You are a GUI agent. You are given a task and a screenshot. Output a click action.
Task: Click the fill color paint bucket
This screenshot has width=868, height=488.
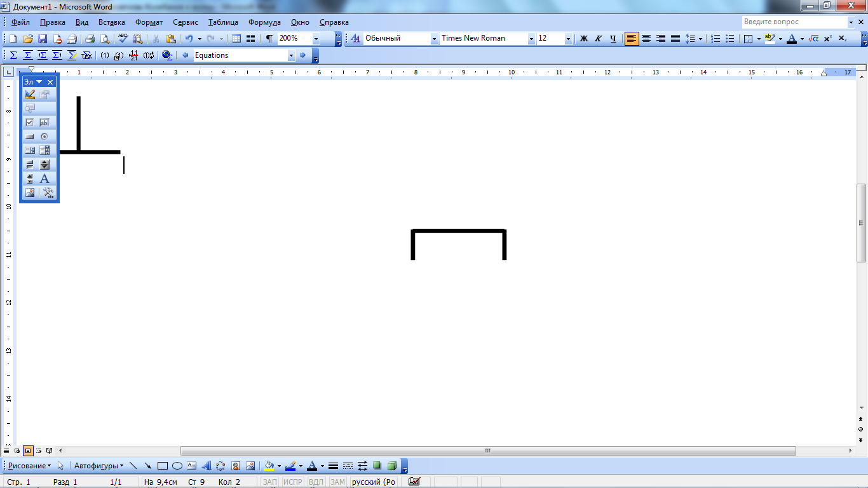point(269,466)
